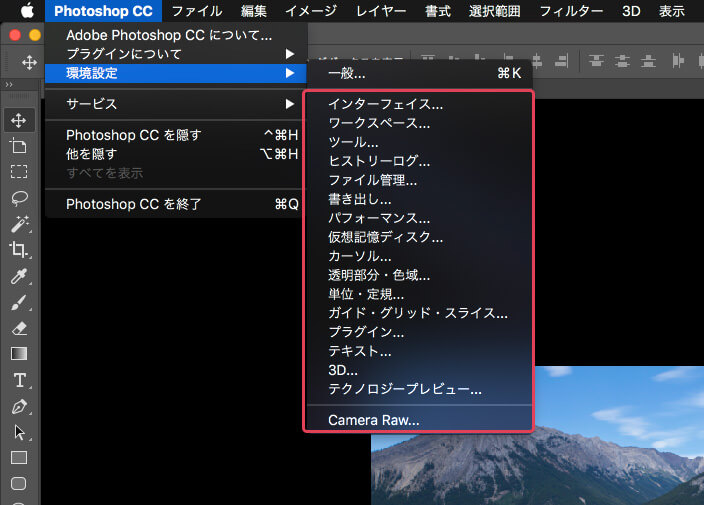Open 単位・定規 preferences
The width and height of the screenshot is (704, 505).
420,294
